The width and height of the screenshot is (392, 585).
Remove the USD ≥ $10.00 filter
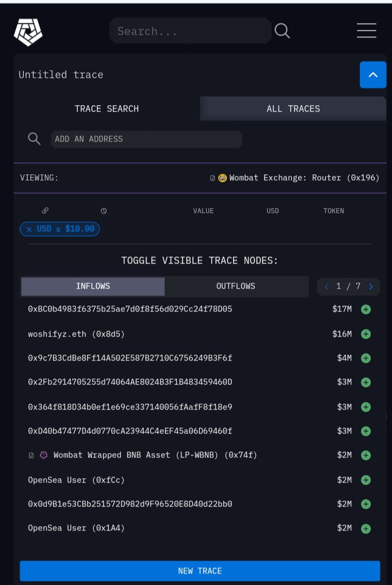[29, 229]
